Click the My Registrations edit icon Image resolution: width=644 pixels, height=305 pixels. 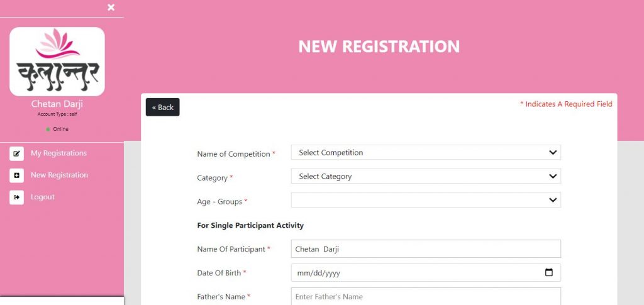pos(16,153)
